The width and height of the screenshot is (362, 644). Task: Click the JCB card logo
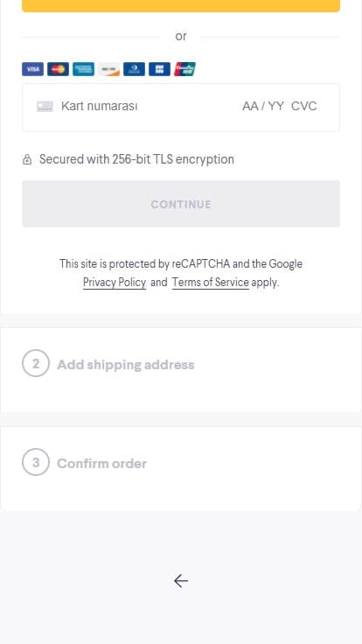[x=160, y=69]
